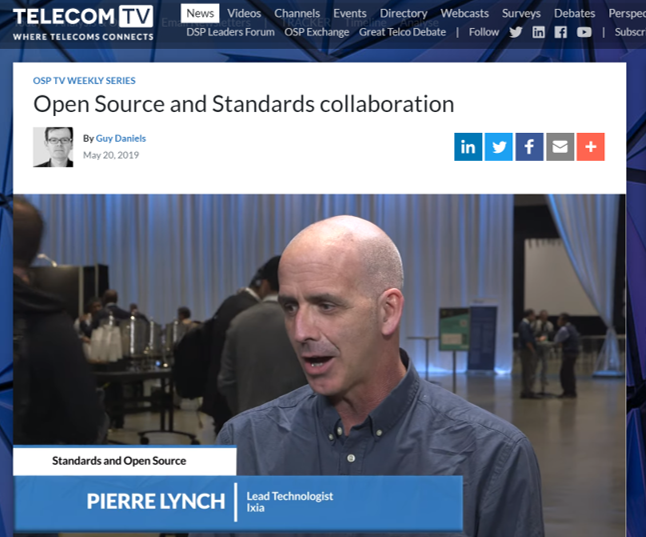
Task: Open the Videos menu item
Action: (x=244, y=13)
